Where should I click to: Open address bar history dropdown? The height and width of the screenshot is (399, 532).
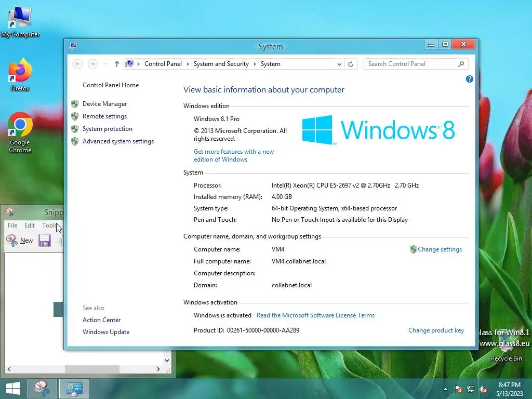(339, 64)
